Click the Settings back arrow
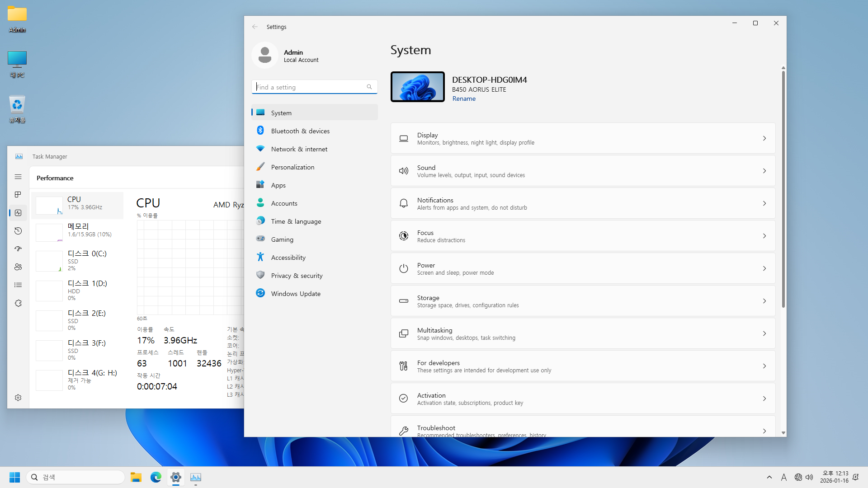The image size is (868, 488). point(255,27)
